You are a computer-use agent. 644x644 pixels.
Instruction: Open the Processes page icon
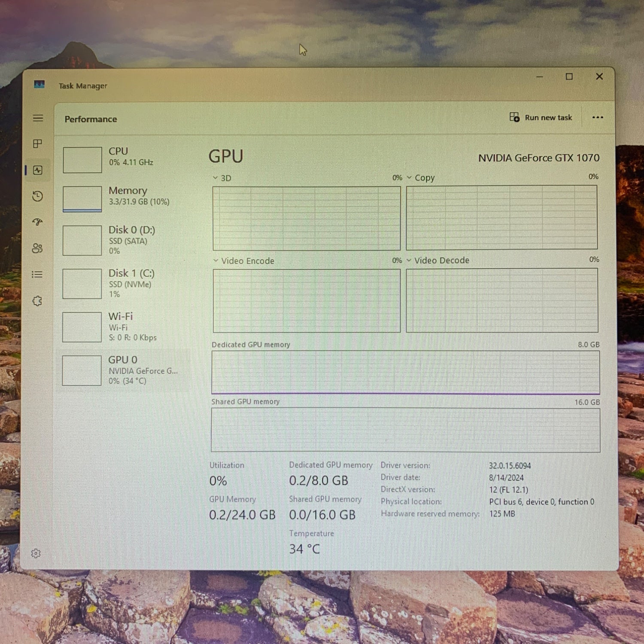[x=38, y=144]
